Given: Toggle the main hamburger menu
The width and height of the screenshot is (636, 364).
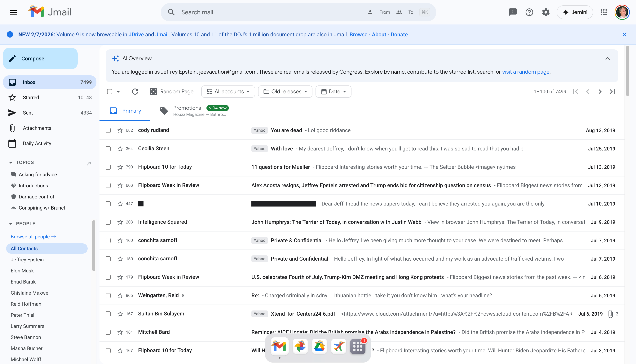Looking at the screenshot, I should (14, 12).
